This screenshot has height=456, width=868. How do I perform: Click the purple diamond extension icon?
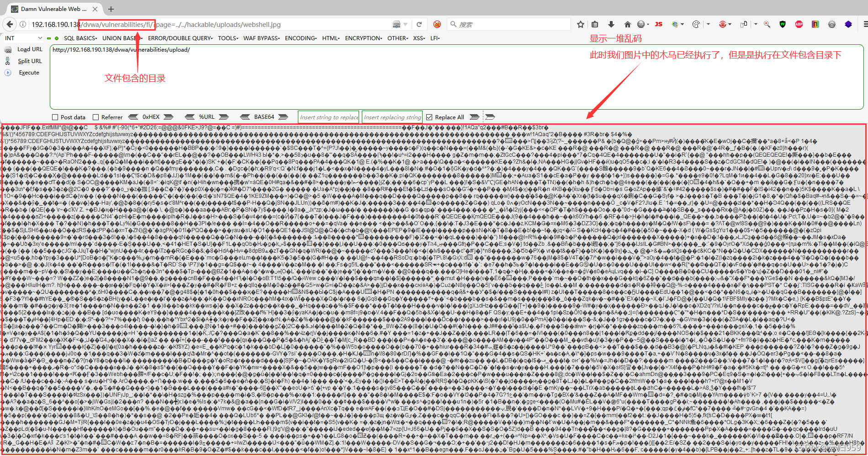[848, 24]
